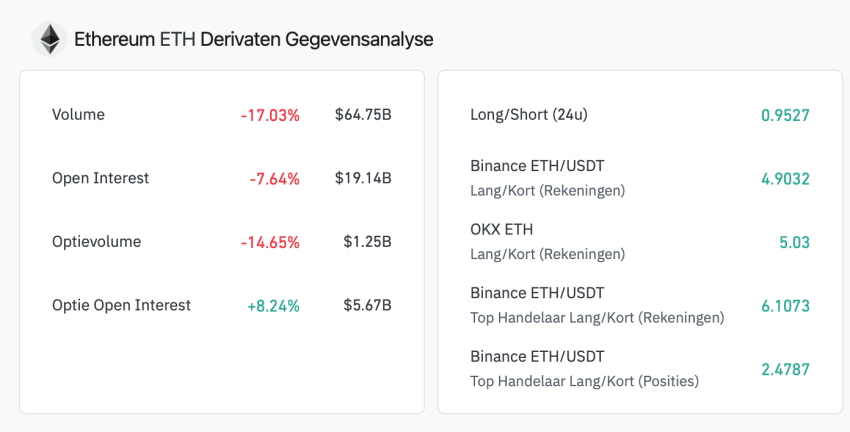The image size is (850, 432).
Task: Select the Volume row label
Action: click(x=78, y=115)
